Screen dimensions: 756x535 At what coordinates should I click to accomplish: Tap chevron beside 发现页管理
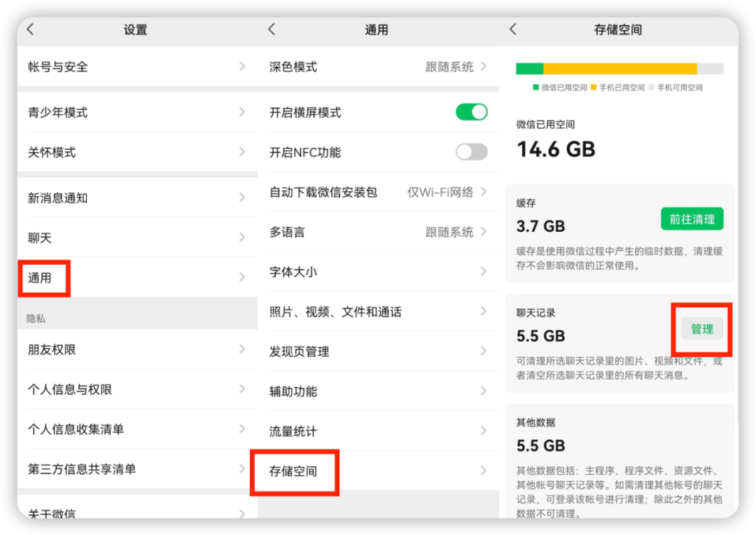click(x=483, y=352)
